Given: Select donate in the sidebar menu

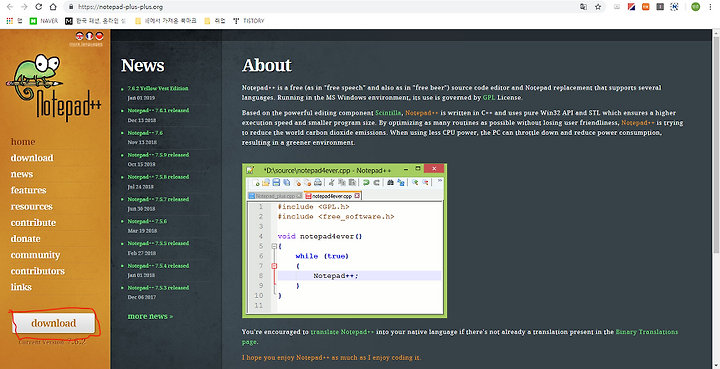Looking at the screenshot, I should click(25, 239).
